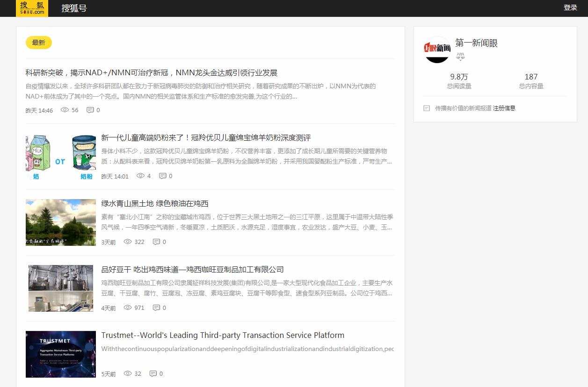Open NMN article summary beginning 自疫情爆发以来
588x387 pixels.
(x=201, y=91)
